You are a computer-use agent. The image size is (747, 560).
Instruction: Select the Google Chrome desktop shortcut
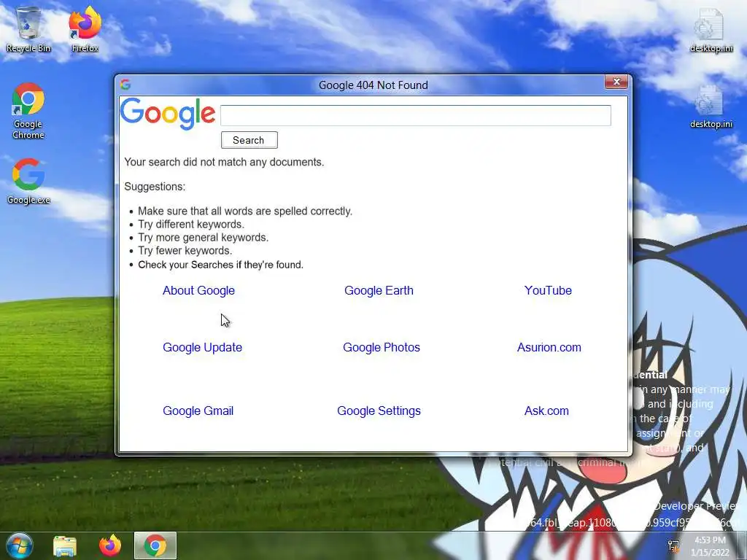tap(28, 111)
